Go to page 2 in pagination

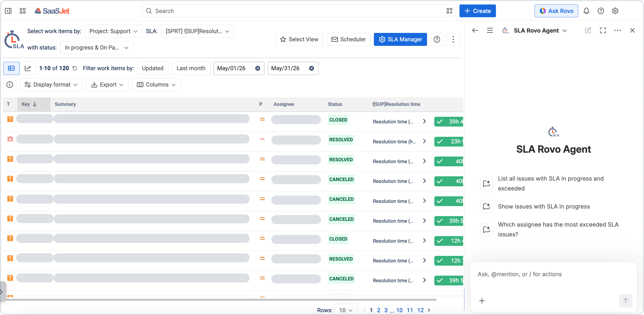(x=379, y=310)
